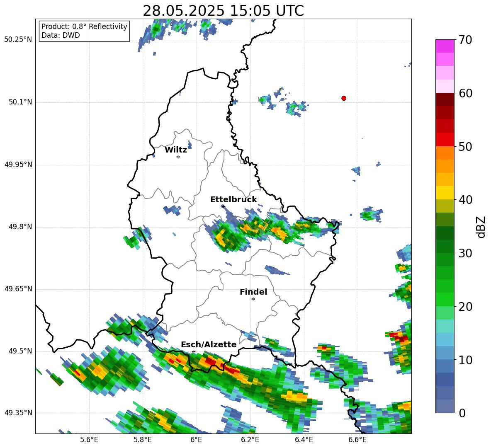Click the 50.25°N latitude label
The image size is (491, 448).
click(18, 40)
